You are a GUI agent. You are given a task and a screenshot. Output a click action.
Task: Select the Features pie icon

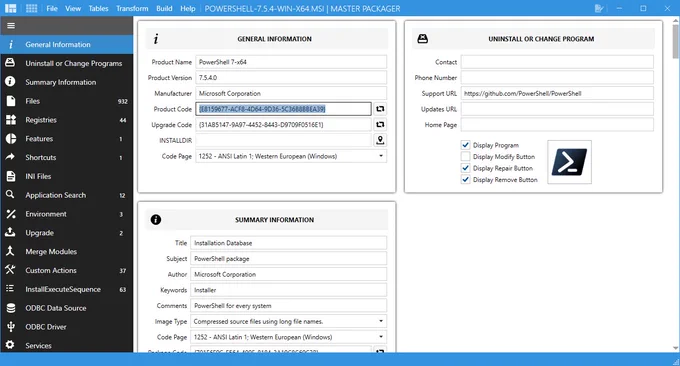pyautogui.click(x=10, y=139)
